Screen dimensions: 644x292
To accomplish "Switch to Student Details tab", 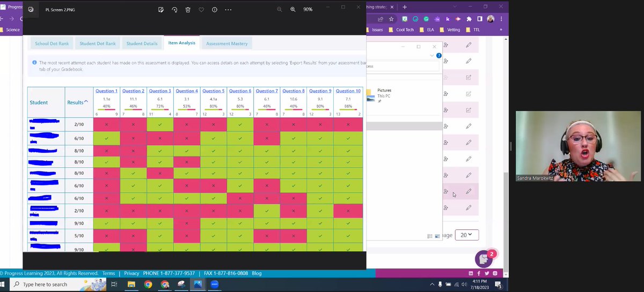I will tap(142, 43).
